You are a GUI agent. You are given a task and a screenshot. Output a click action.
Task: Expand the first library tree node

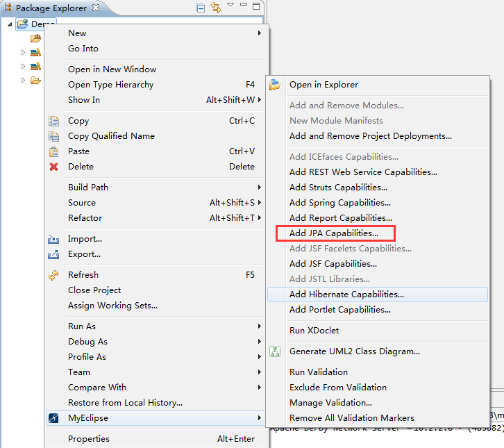(x=23, y=52)
